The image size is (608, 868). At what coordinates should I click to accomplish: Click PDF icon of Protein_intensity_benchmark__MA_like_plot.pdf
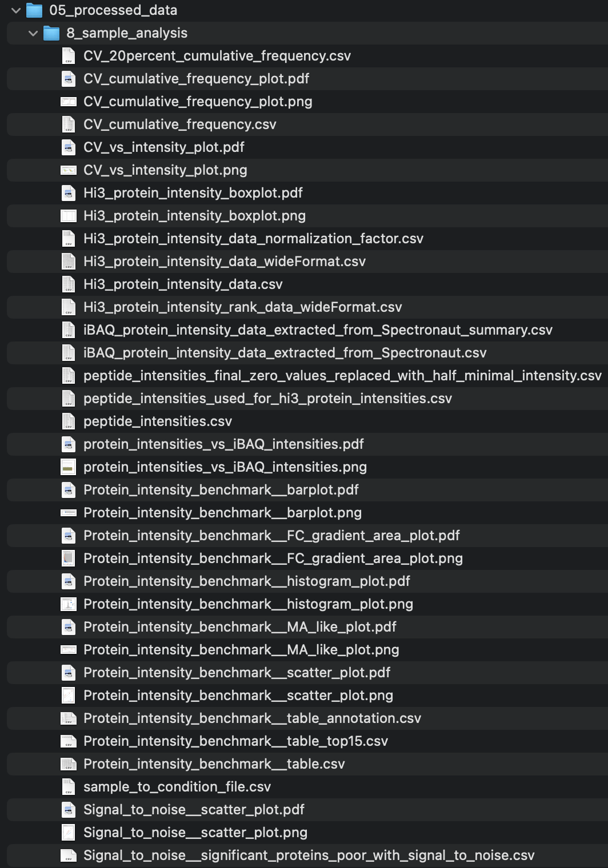coord(69,627)
